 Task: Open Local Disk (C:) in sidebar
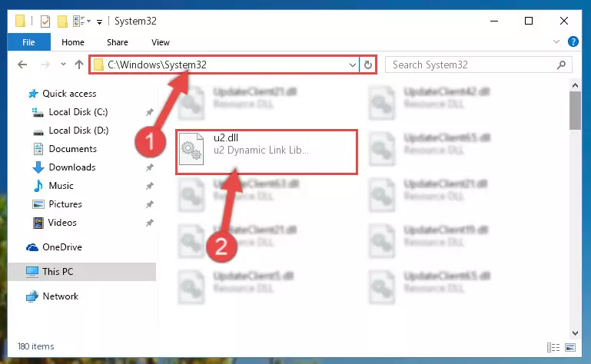point(70,112)
